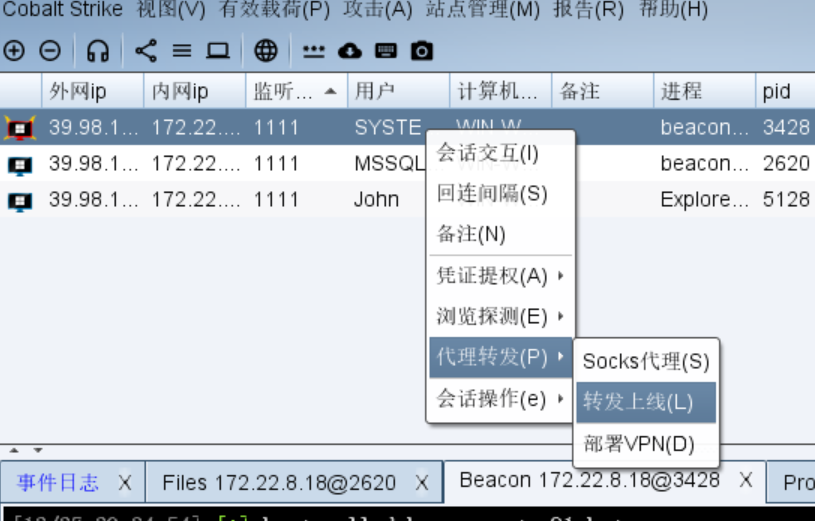The image size is (815, 521).
Task: Sort by 内网ip column header
Action: (x=194, y=92)
